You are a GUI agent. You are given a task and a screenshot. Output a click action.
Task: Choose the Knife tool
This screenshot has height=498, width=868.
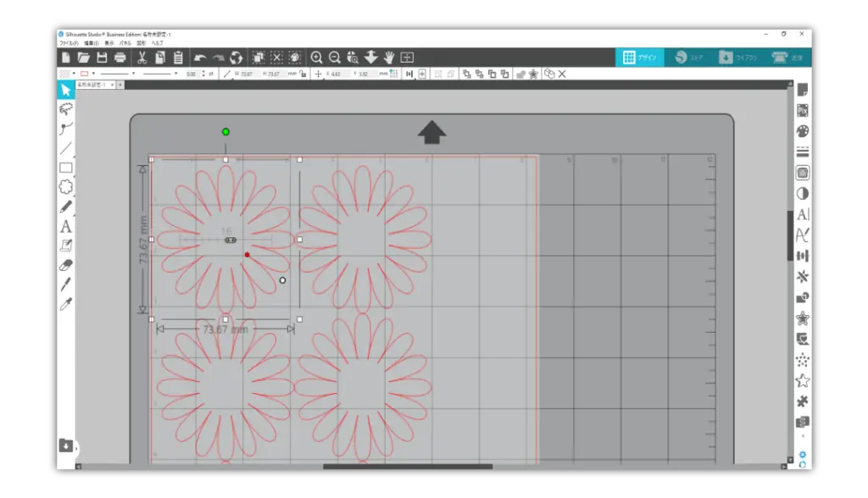65,284
